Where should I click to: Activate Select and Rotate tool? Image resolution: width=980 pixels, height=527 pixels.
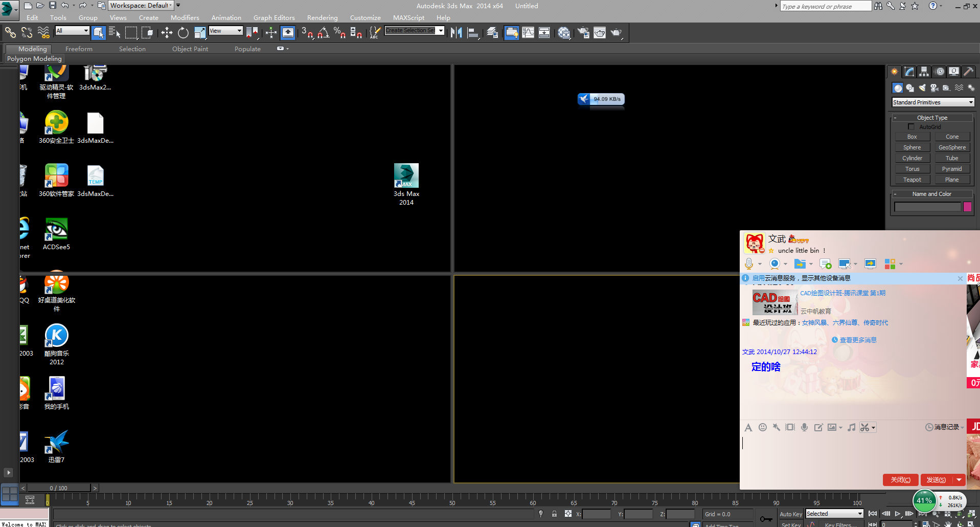(x=183, y=33)
